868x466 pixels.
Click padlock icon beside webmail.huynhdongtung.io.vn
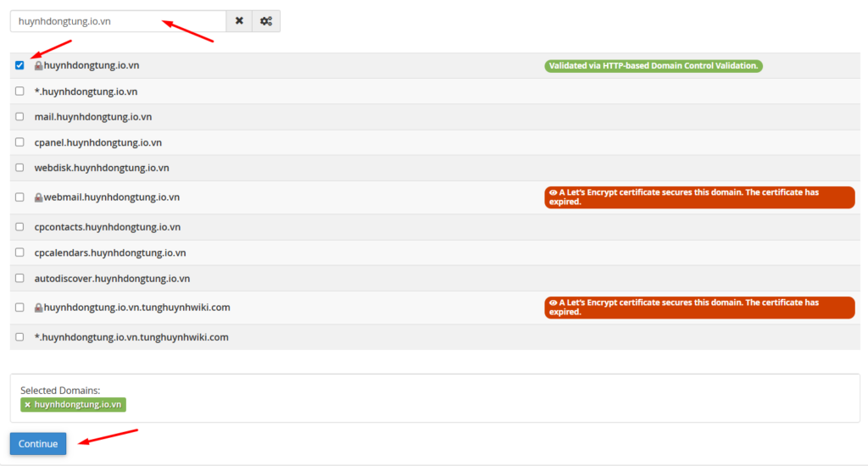38,197
